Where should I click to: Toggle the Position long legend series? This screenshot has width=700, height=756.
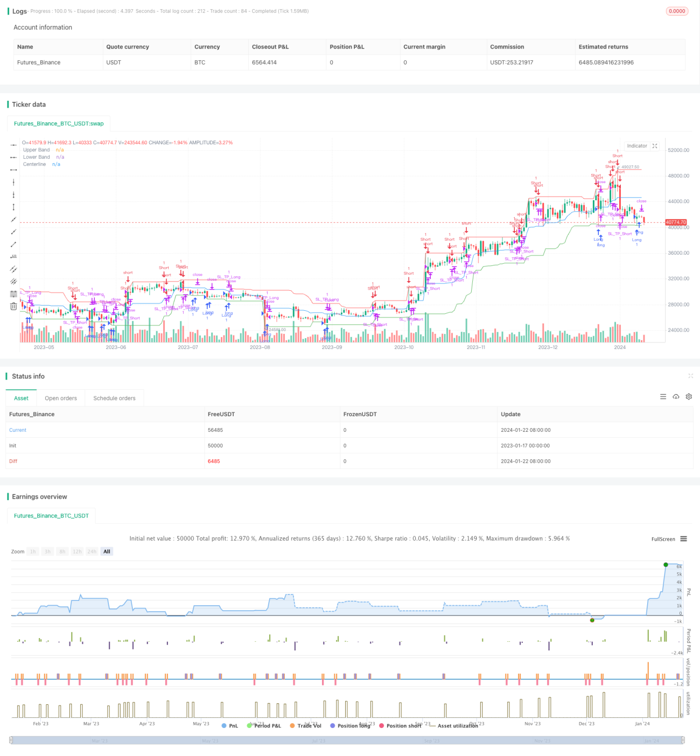pos(350,726)
